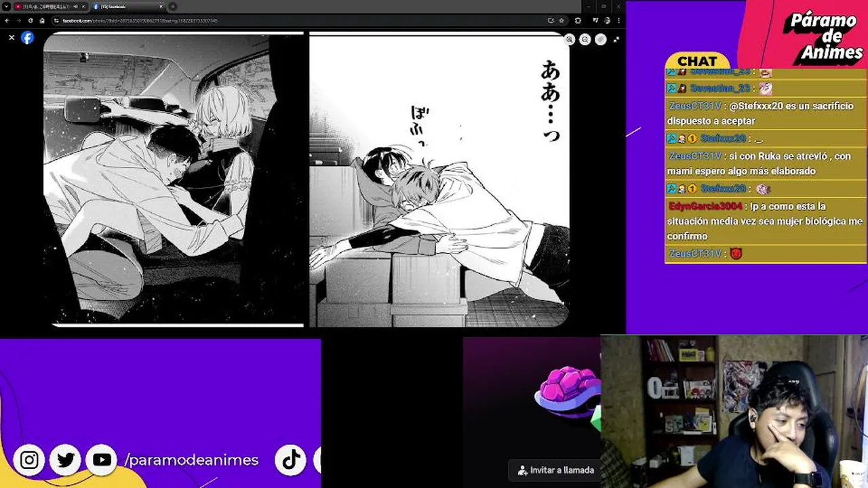
Task: Zoom out of the photo
Action: 585,39
